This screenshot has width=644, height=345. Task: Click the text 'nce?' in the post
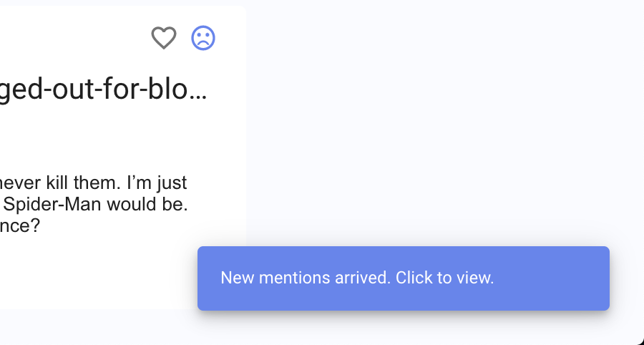(20, 225)
